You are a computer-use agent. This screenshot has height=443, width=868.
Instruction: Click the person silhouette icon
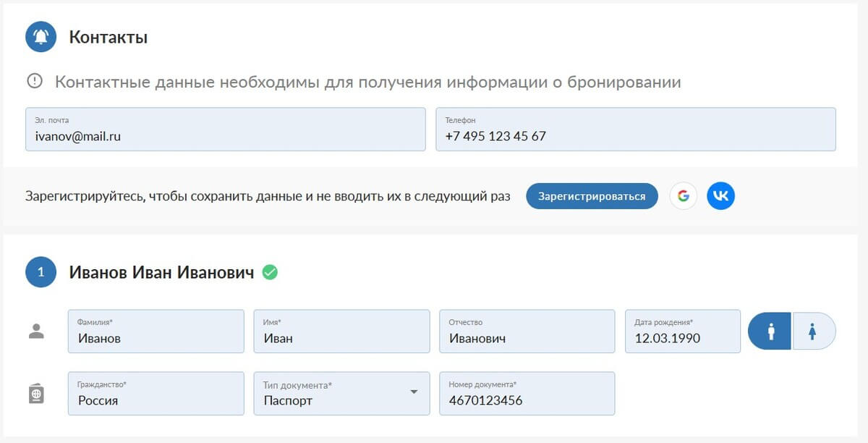coord(36,332)
